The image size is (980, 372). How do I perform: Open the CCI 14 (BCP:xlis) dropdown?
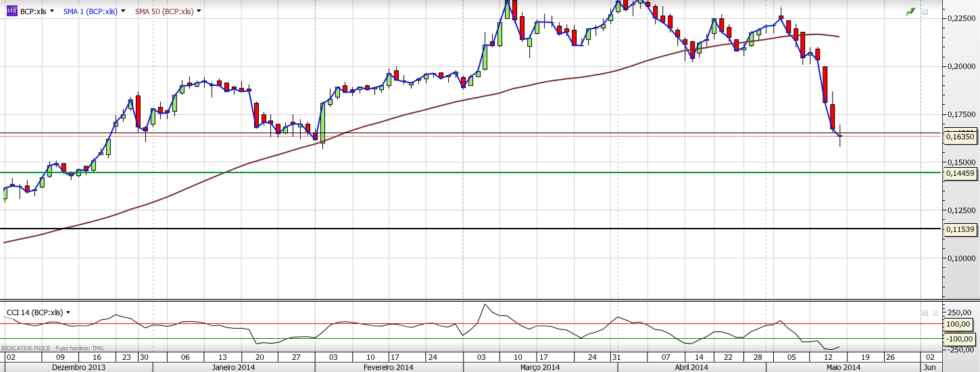point(68,312)
